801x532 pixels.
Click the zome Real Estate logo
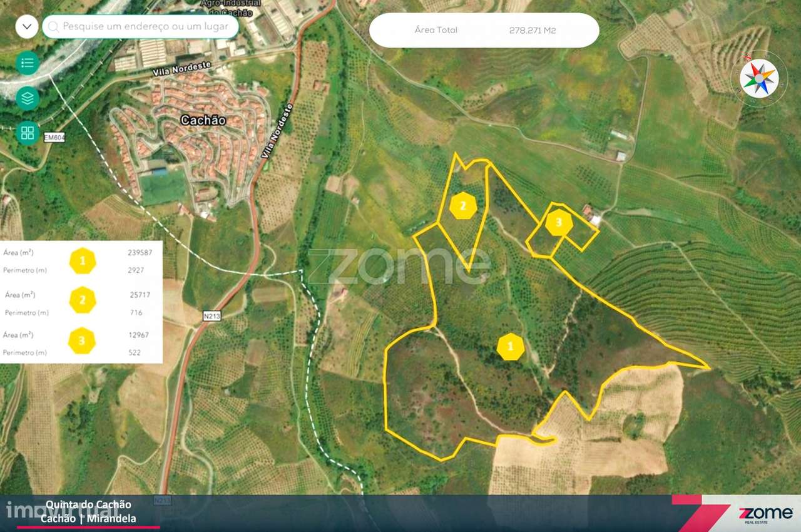tap(766, 513)
